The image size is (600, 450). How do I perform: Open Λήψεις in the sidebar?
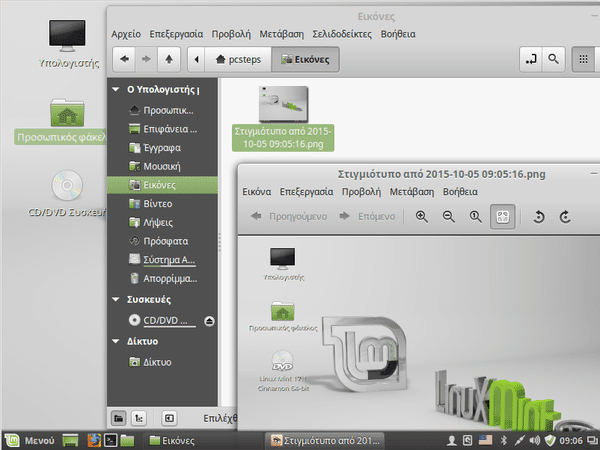[x=162, y=222]
